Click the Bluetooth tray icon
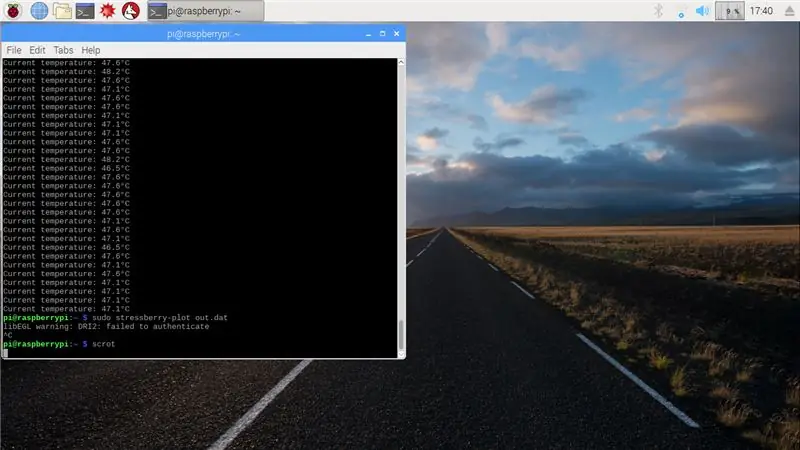Viewport: 800px width, 450px height. (x=659, y=11)
